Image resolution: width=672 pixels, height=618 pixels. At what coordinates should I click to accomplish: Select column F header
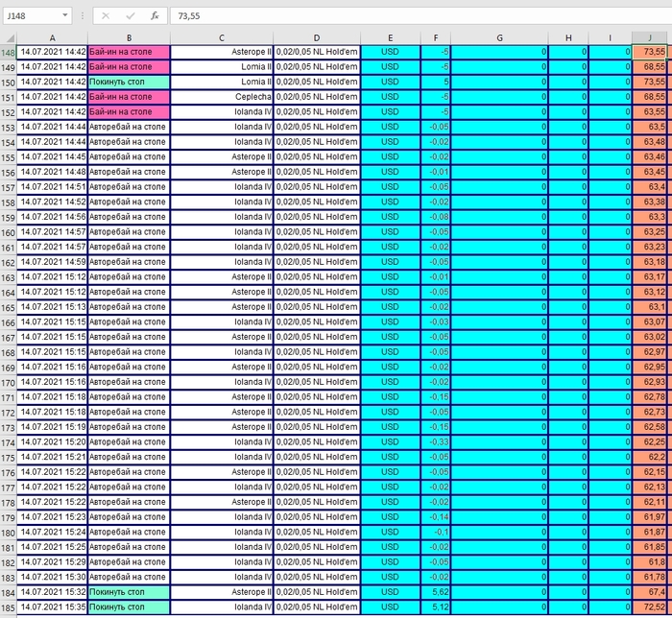coord(436,38)
